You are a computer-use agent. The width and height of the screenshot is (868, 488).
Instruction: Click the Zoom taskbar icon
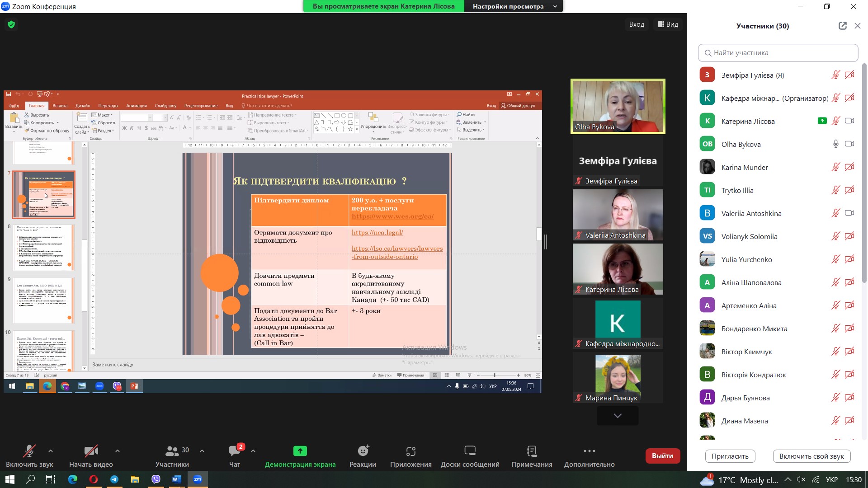(x=198, y=479)
